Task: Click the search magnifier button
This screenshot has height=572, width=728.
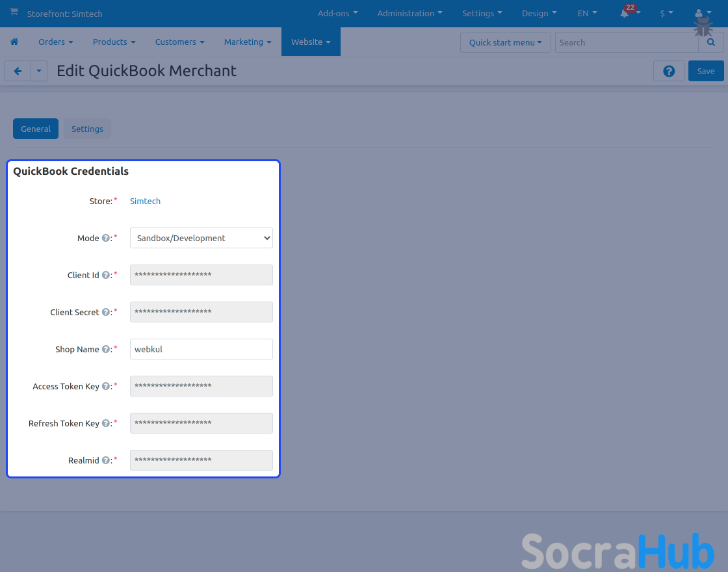Action: pyautogui.click(x=710, y=42)
